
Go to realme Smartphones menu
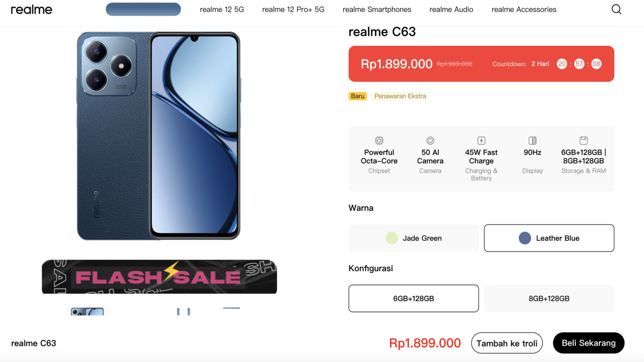coord(377,10)
